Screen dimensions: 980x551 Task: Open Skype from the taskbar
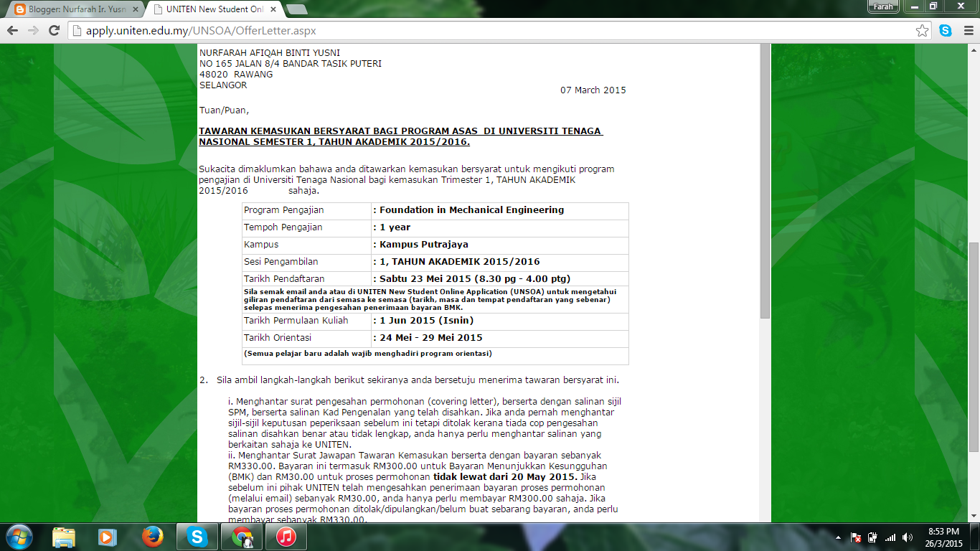197,537
